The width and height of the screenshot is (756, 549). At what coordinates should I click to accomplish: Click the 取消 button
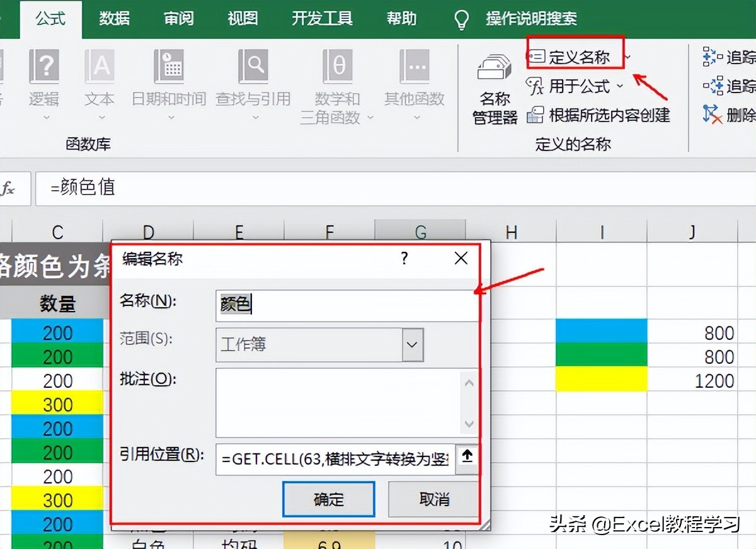pos(434,499)
